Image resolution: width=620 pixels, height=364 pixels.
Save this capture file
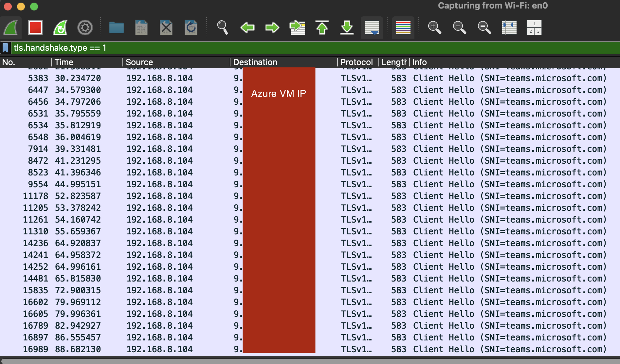point(141,27)
